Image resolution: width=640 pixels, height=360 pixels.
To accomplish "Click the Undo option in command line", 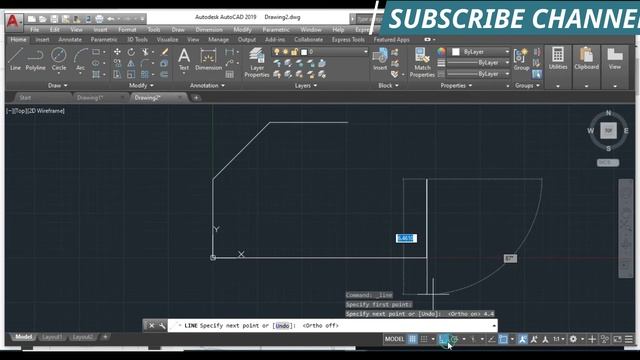I will pos(282,325).
